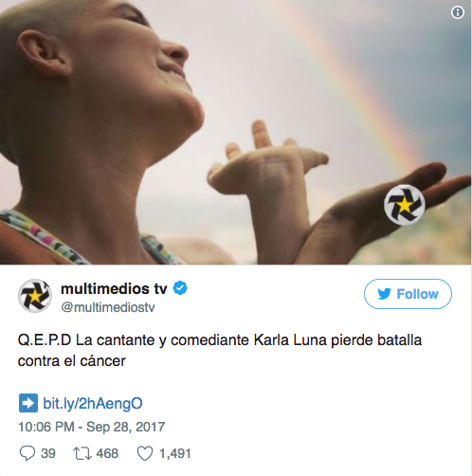Image resolution: width=472 pixels, height=476 pixels.
Task: Open the bit.ly/2hAengO link
Action: click(x=93, y=403)
